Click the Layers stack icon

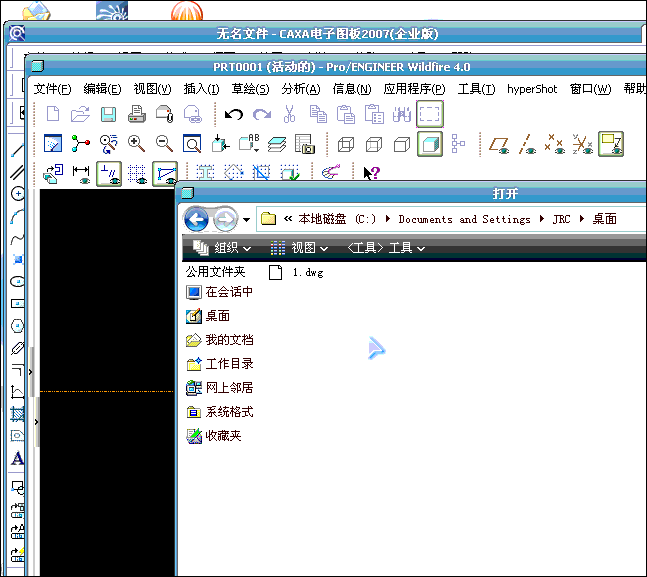click(x=276, y=144)
